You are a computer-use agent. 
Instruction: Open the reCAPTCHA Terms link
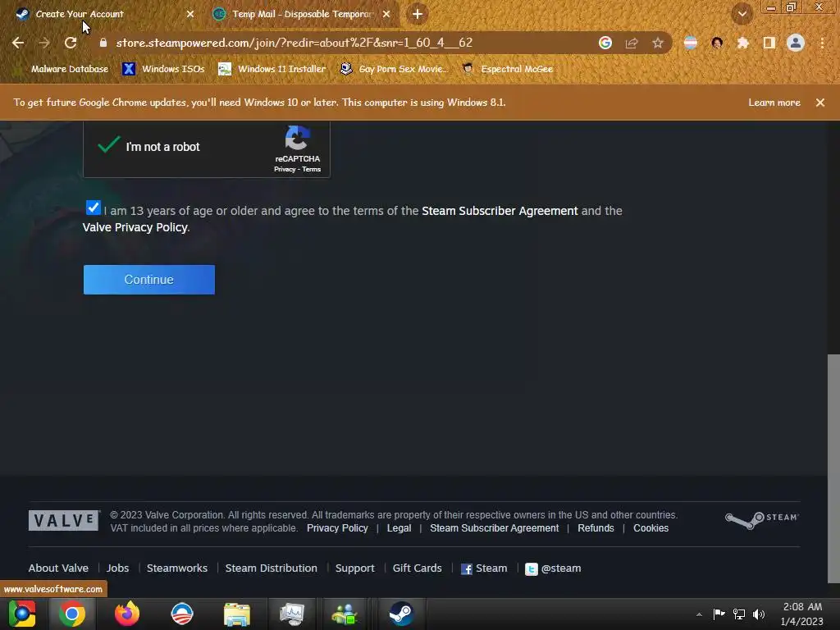pos(311,169)
